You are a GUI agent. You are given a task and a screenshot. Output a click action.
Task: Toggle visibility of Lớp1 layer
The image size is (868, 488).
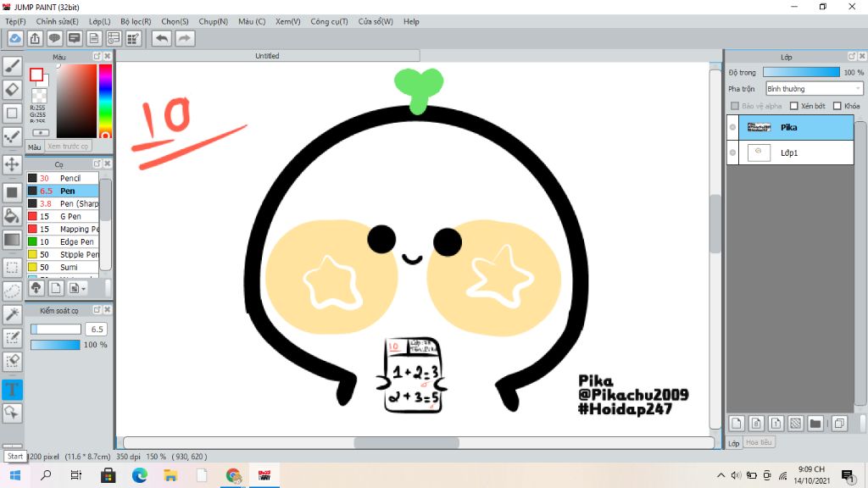[x=733, y=152]
